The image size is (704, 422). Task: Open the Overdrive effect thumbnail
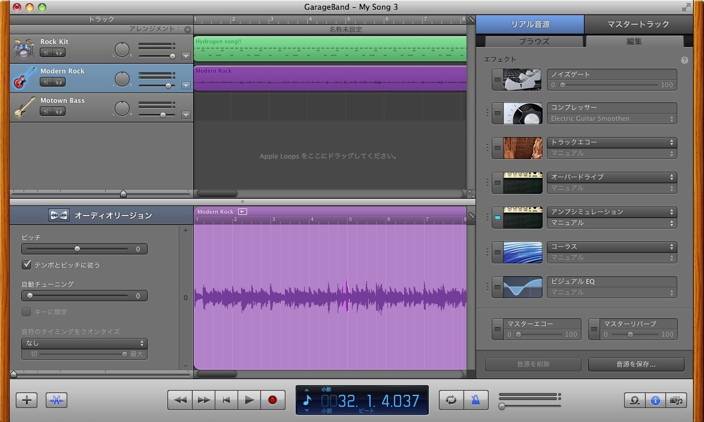[522, 183]
